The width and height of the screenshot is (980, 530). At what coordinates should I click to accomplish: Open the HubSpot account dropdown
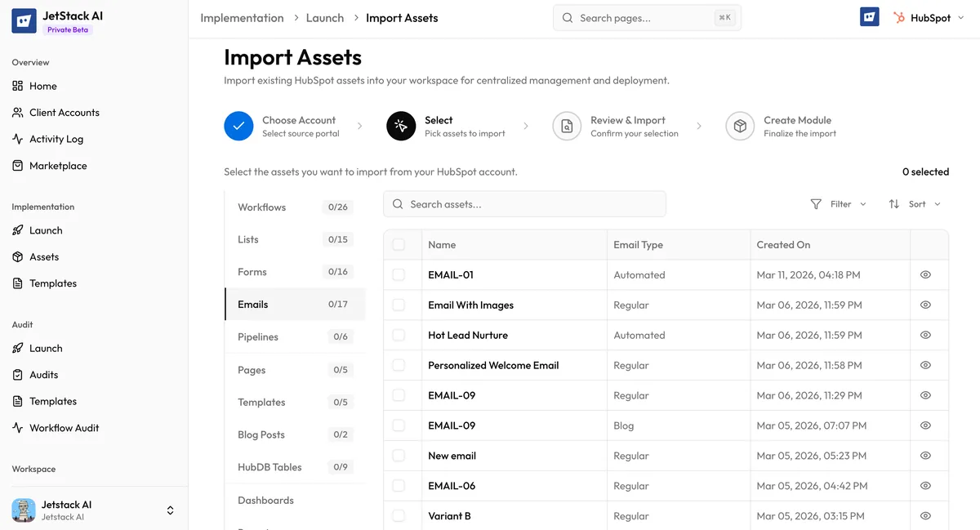(929, 16)
